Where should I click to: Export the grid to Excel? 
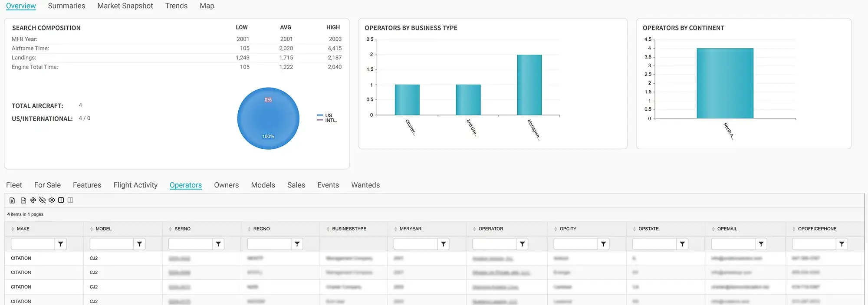point(12,200)
